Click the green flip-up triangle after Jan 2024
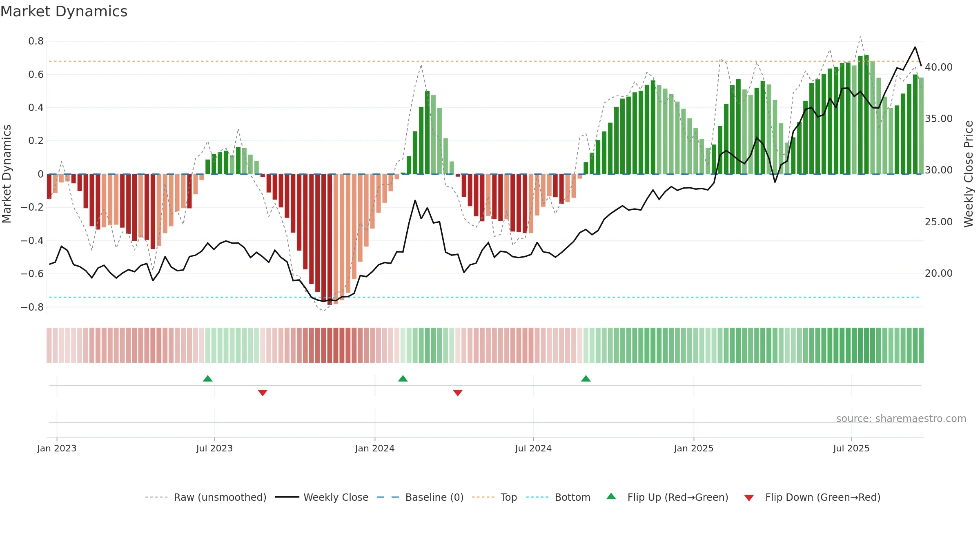Viewport: 980px width, 551px height. pos(403,378)
